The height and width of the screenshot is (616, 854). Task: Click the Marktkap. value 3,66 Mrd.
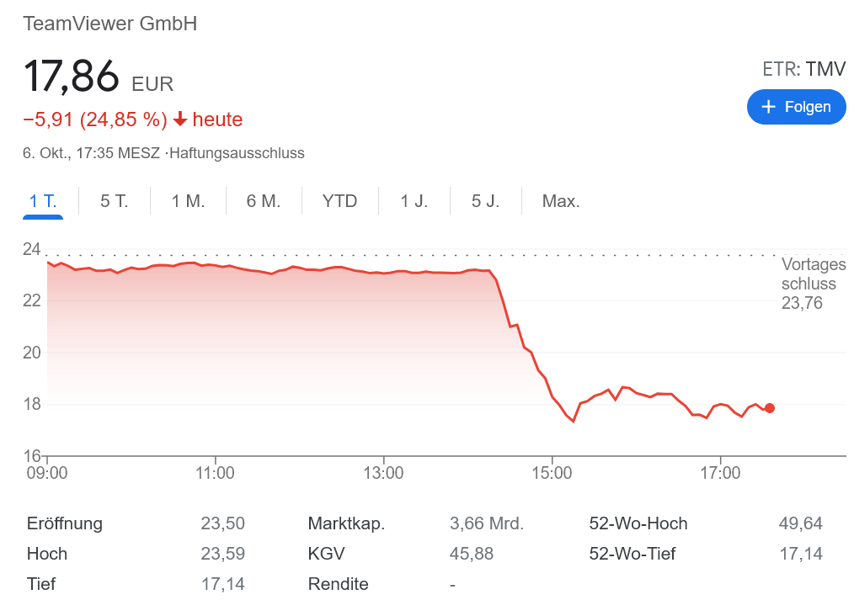[x=487, y=523]
